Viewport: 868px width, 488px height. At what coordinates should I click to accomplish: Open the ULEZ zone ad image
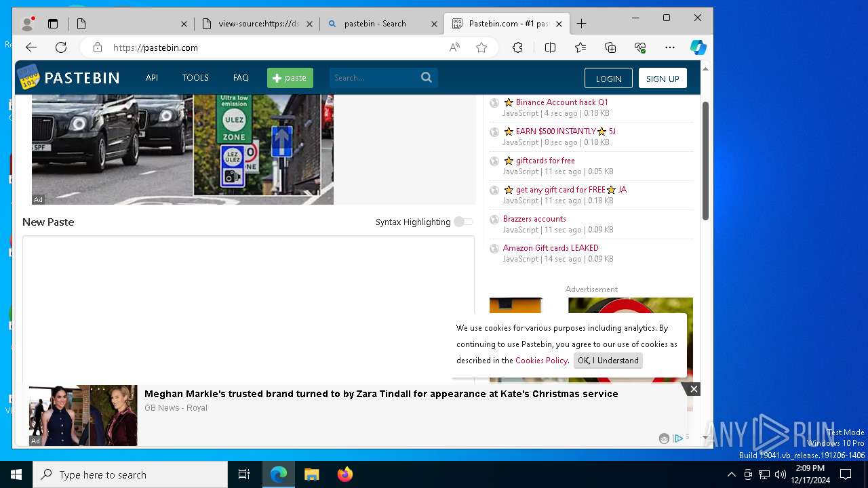coord(182,149)
